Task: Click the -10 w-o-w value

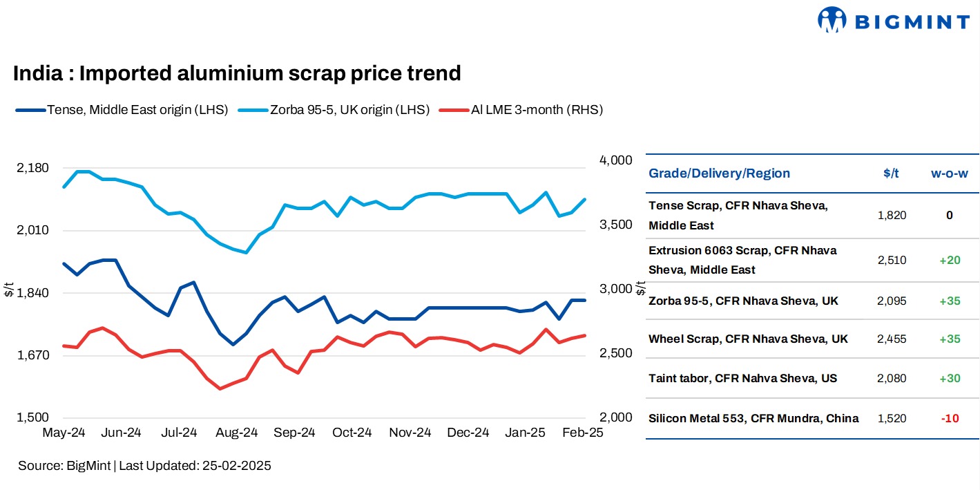Action: pyautogui.click(x=950, y=418)
